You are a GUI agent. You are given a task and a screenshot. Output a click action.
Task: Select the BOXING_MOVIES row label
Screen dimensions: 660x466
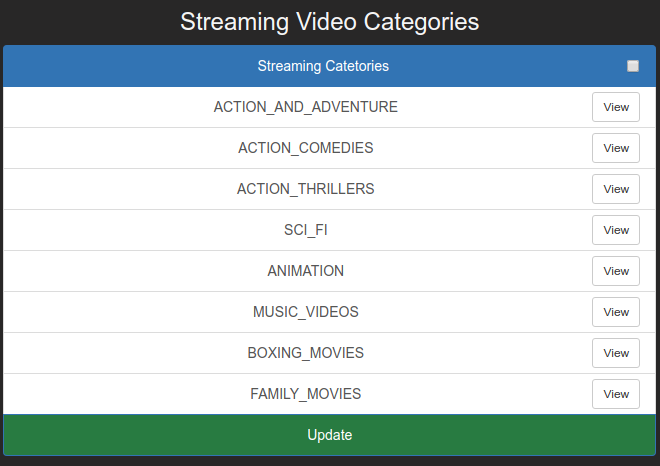[x=306, y=353]
